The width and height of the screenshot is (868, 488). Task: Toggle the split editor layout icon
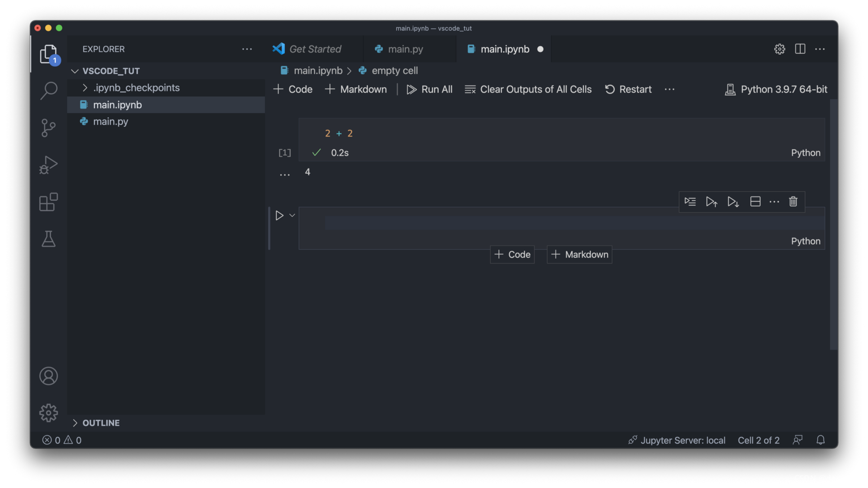click(x=799, y=49)
